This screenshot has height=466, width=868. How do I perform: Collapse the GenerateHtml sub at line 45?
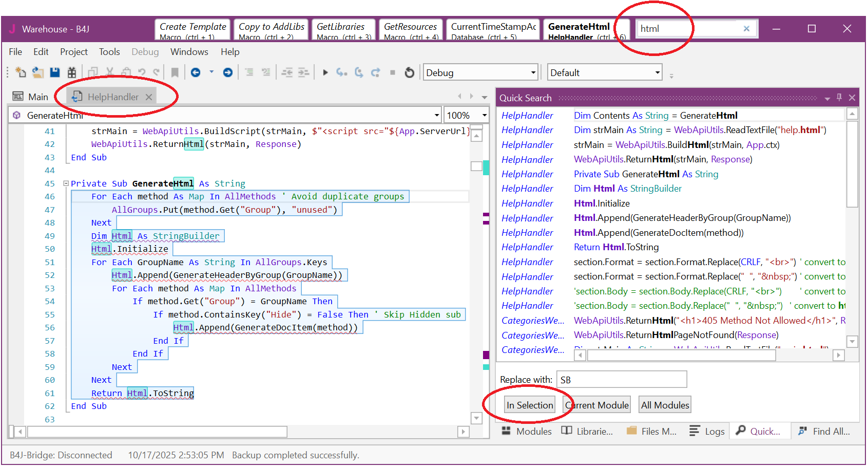click(x=66, y=183)
